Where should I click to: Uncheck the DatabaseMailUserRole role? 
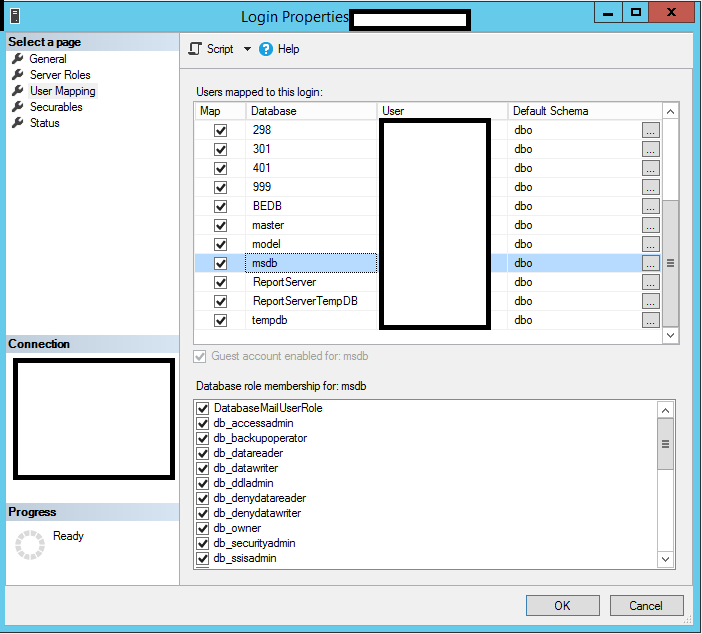click(x=203, y=408)
